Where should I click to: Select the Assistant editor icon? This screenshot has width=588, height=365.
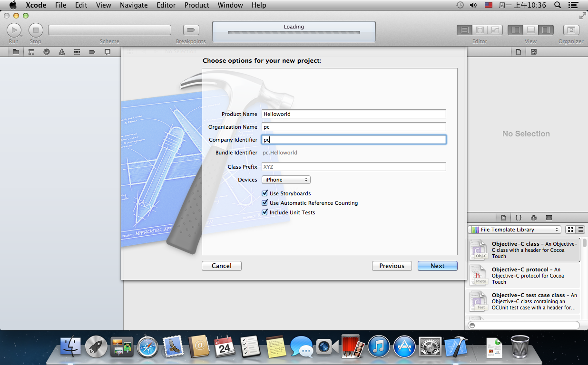(480, 30)
